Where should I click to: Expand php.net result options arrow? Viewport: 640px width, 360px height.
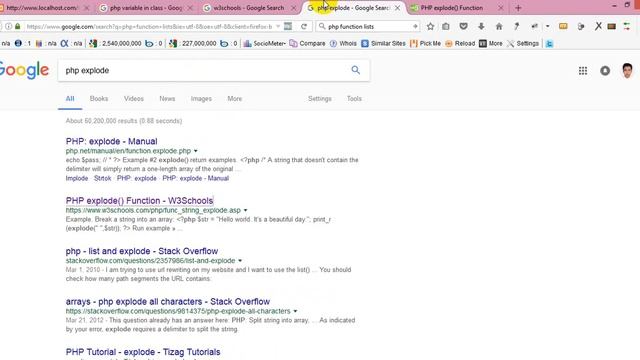[196, 151]
